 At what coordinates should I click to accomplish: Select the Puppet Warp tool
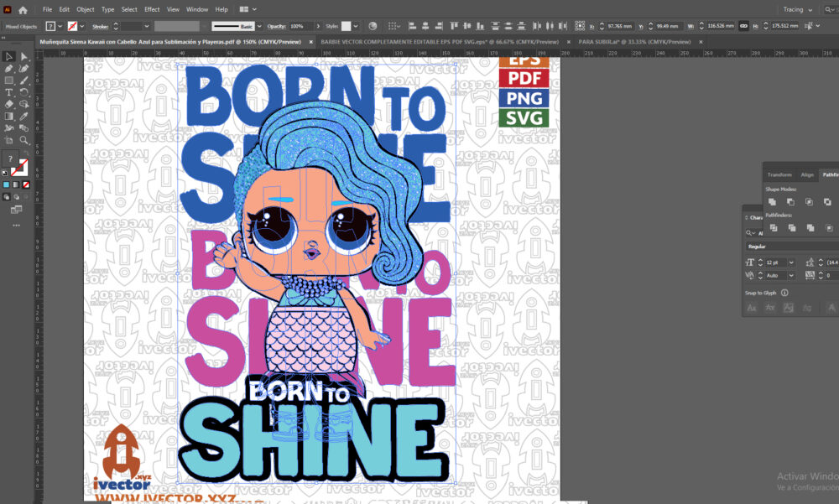point(8,127)
